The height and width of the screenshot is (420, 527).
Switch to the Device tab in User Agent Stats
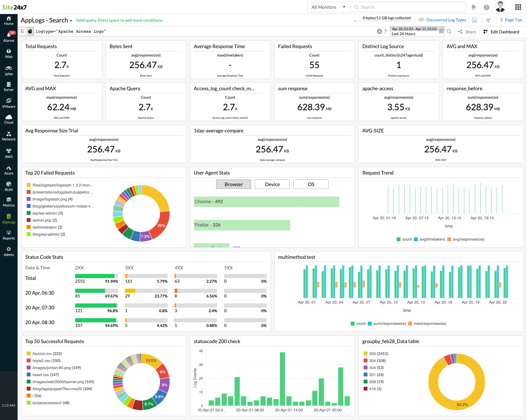pos(272,184)
